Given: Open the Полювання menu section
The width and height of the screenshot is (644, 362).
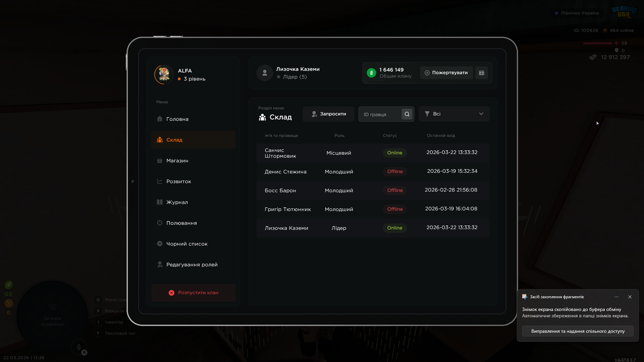Looking at the screenshot, I should tap(193, 223).
